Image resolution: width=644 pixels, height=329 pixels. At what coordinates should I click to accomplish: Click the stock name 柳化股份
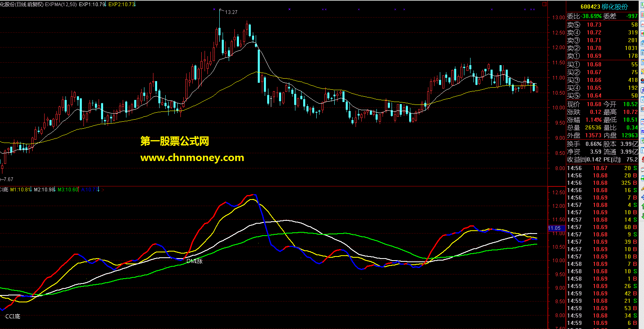point(615,7)
